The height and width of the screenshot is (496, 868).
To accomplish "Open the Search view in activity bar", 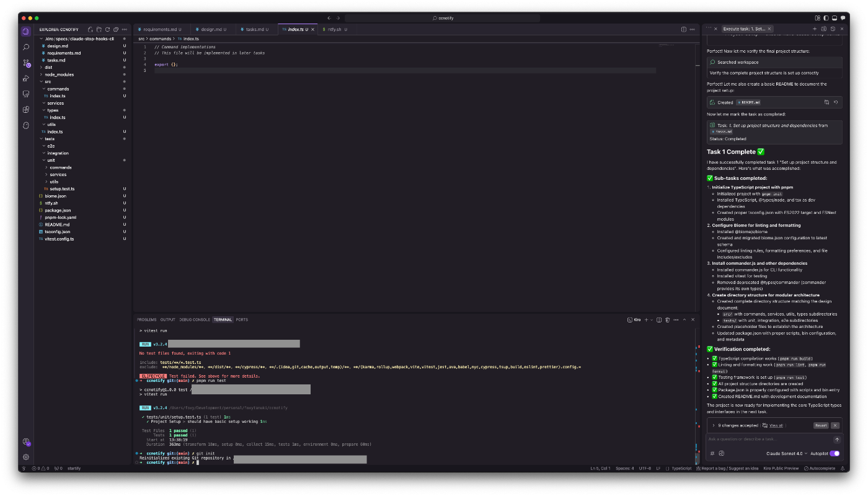I will (25, 47).
